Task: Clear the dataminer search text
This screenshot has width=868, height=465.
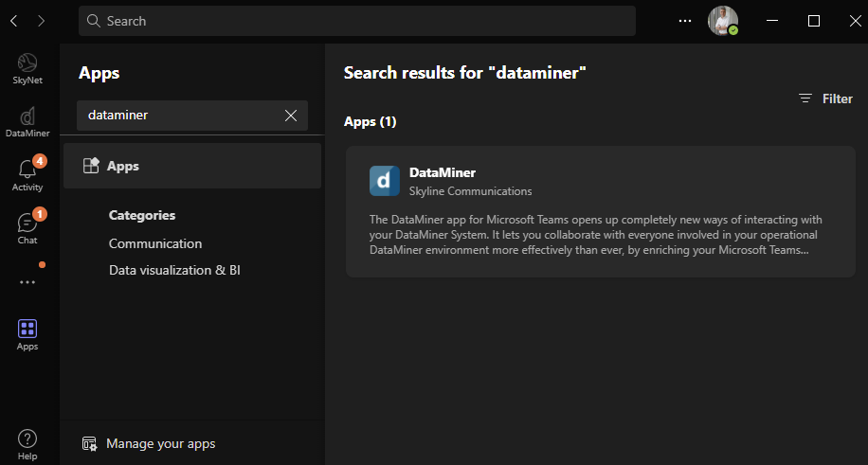Action: click(291, 116)
